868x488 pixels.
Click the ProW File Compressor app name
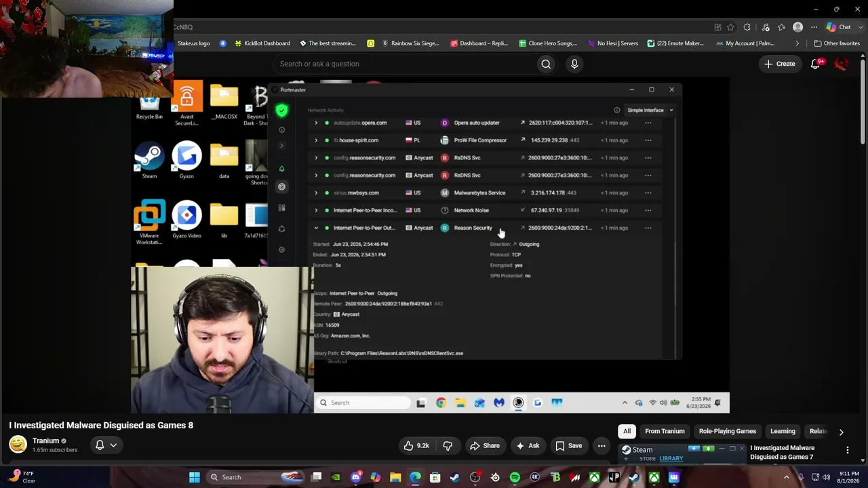(480, 140)
